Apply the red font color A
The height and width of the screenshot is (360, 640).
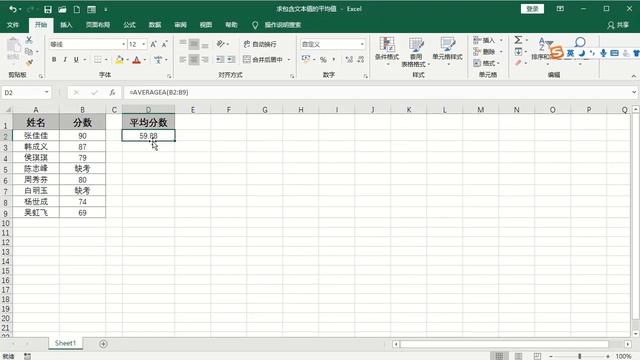(137, 60)
